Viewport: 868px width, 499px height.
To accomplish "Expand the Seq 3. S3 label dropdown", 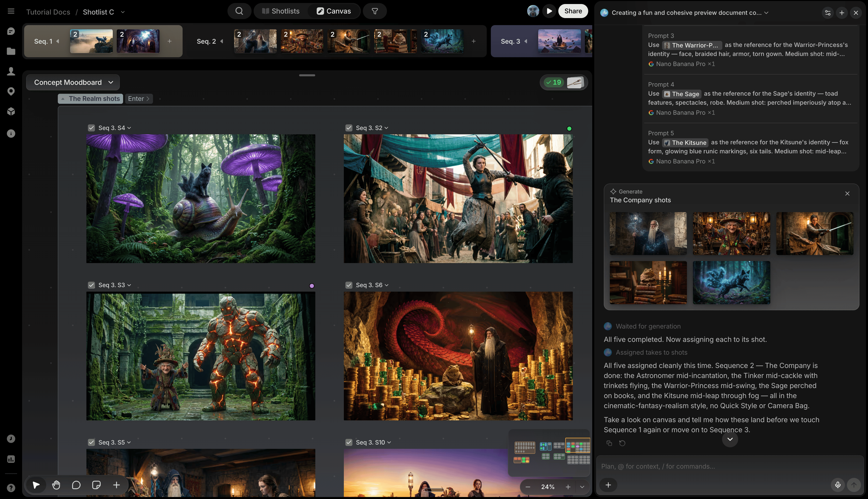I will click(129, 285).
